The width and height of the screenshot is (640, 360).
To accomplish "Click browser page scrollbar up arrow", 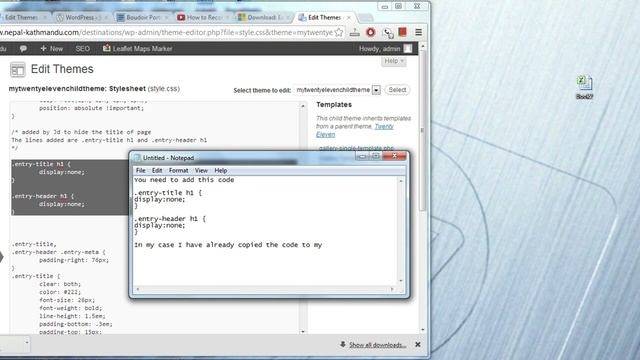I will point(422,47).
